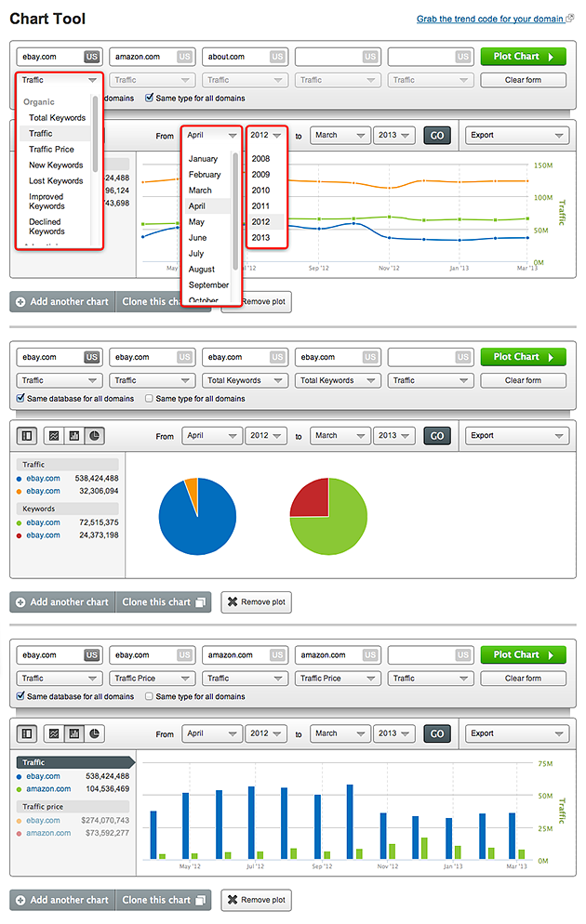The height and width of the screenshot is (924, 586).
Task: Enable Same type for all domains in pie chart form
Action: pos(149,399)
